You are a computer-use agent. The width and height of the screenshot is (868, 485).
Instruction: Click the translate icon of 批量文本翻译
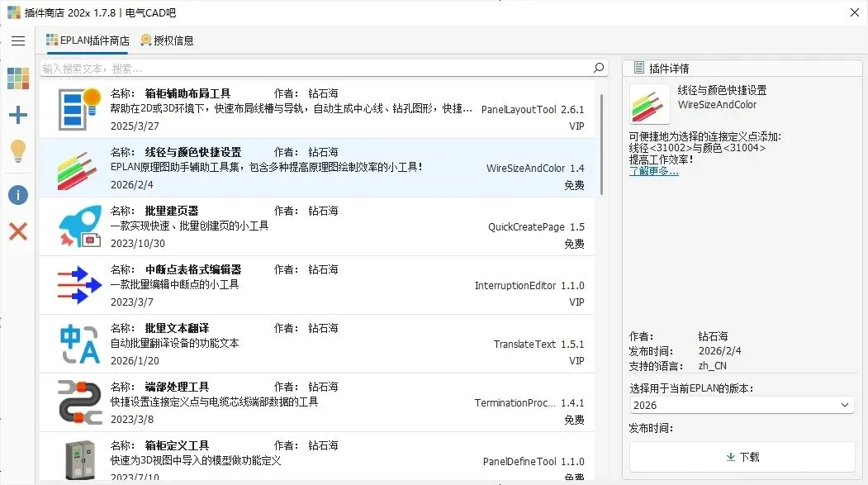pos(80,344)
